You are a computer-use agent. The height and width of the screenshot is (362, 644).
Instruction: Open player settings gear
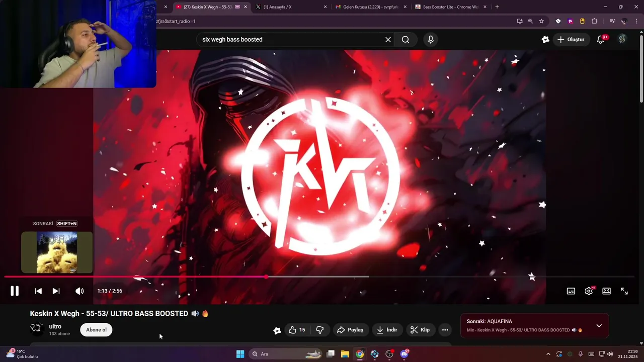pyautogui.click(x=589, y=291)
